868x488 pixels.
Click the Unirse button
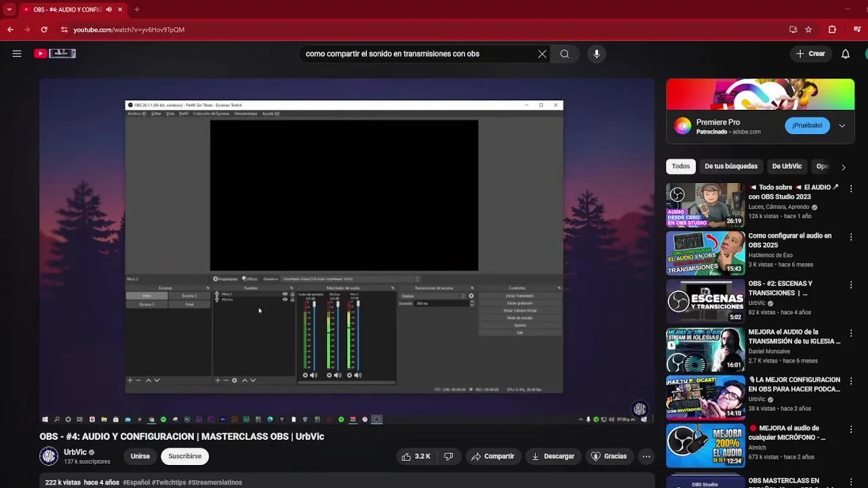tap(140, 456)
